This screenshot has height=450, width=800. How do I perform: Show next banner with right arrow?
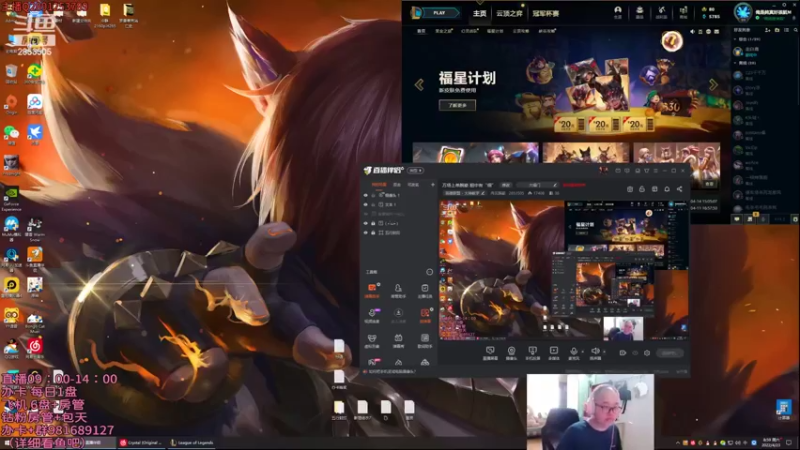[713, 84]
